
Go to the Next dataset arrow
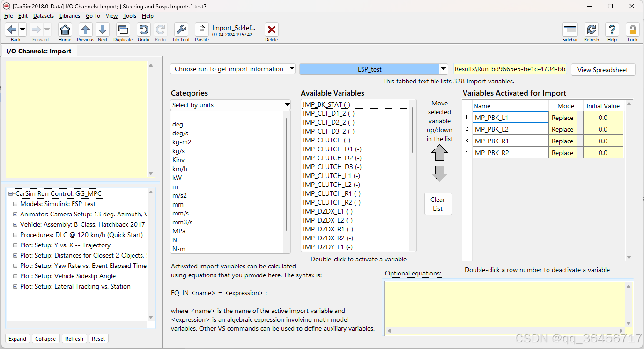103,30
